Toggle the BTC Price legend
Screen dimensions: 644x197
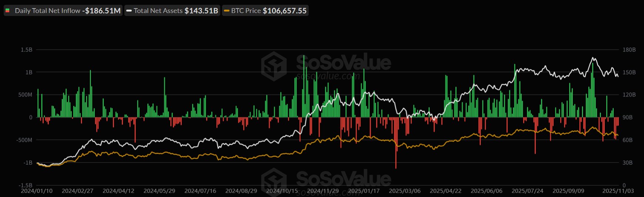pyautogui.click(x=265, y=11)
